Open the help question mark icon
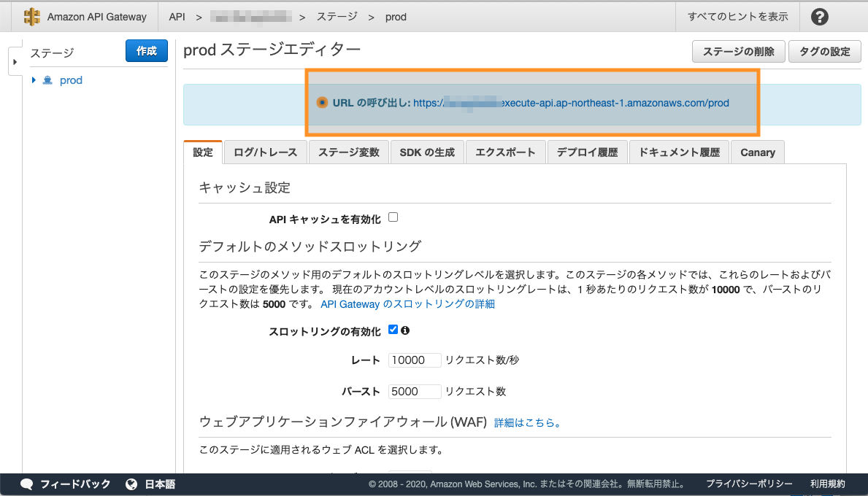The height and width of the screenshot is (496, 868). [819, 18]
